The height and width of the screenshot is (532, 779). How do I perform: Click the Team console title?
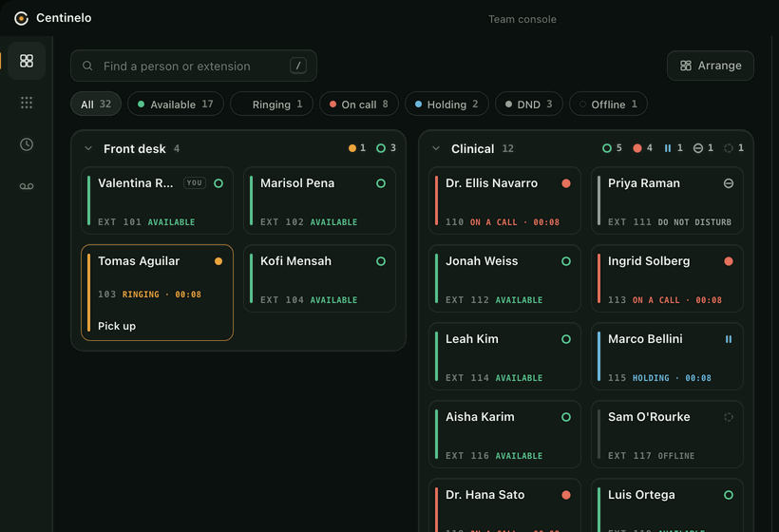pos(522,19)
